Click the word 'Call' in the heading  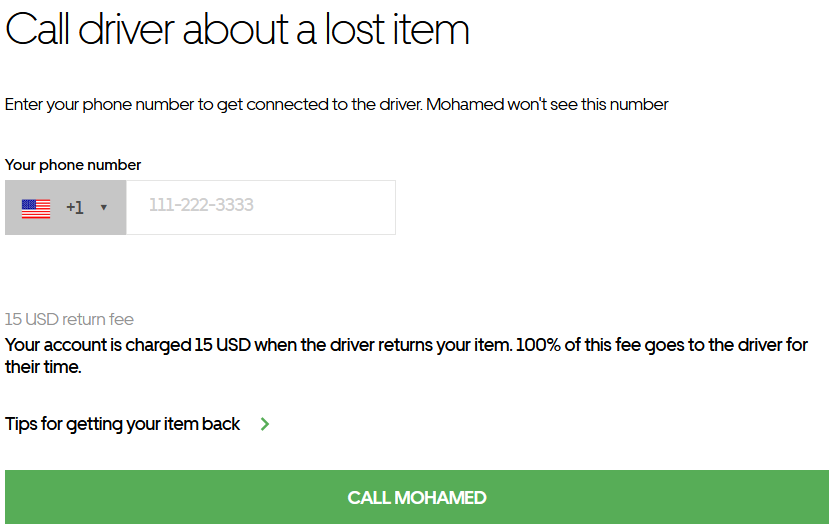click(37, 29)
